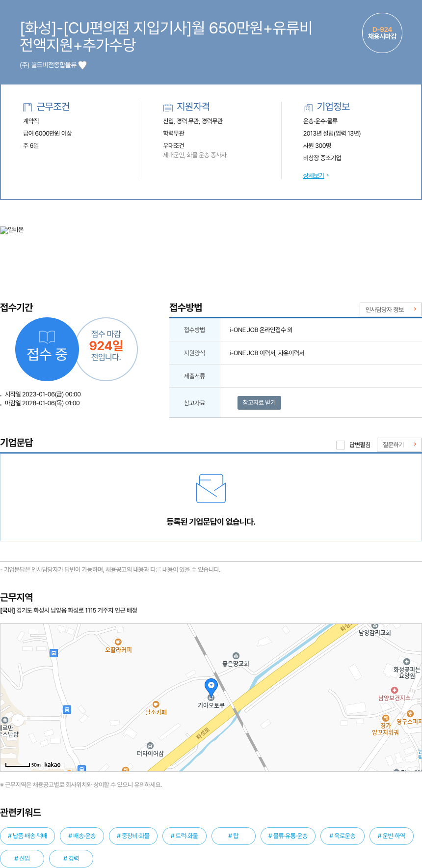Click the broken 알바몬 image
Viewport: 422px width, 868px height.
[12, 230]
